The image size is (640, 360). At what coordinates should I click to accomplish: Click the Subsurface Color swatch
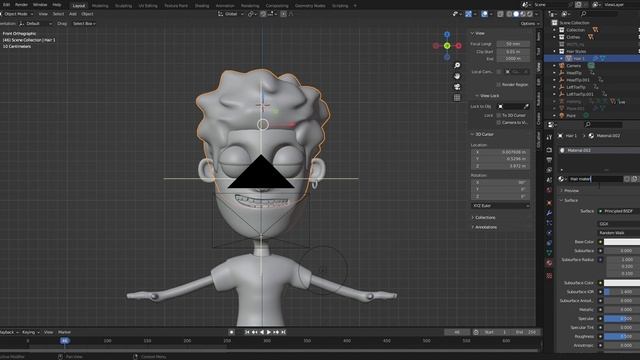(622, 282)
